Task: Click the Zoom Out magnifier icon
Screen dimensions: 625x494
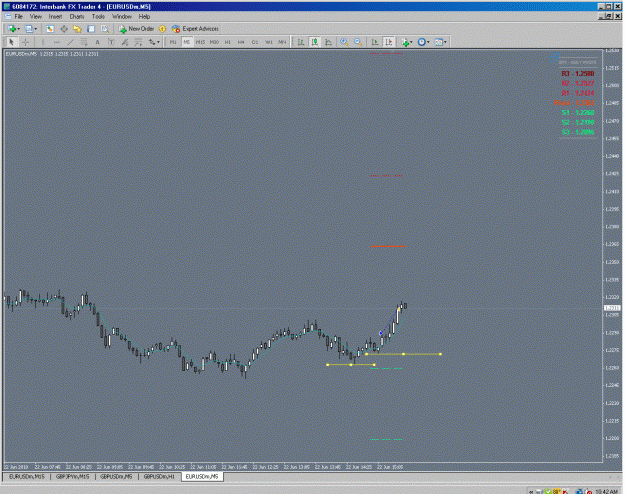Action: (358, 42)
